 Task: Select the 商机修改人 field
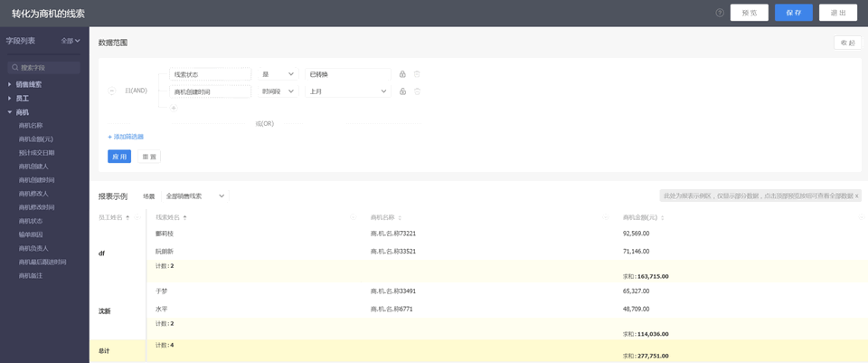pyautogui.click(x=33, y=194)
